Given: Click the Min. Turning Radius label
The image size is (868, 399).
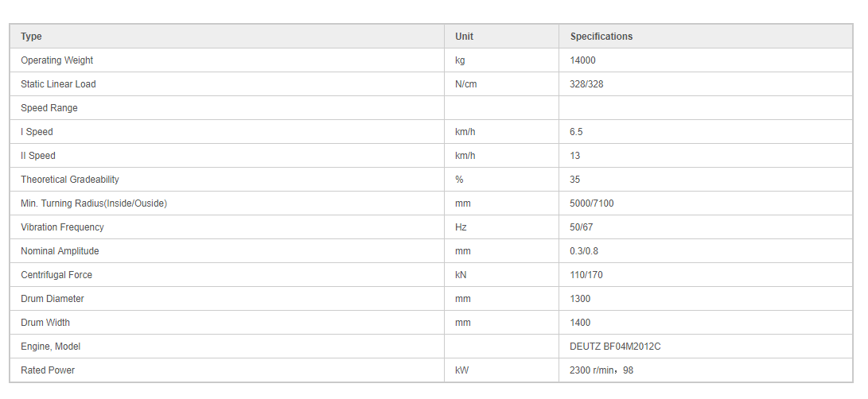Looking at the screenshot, I should tap(94, 203).
